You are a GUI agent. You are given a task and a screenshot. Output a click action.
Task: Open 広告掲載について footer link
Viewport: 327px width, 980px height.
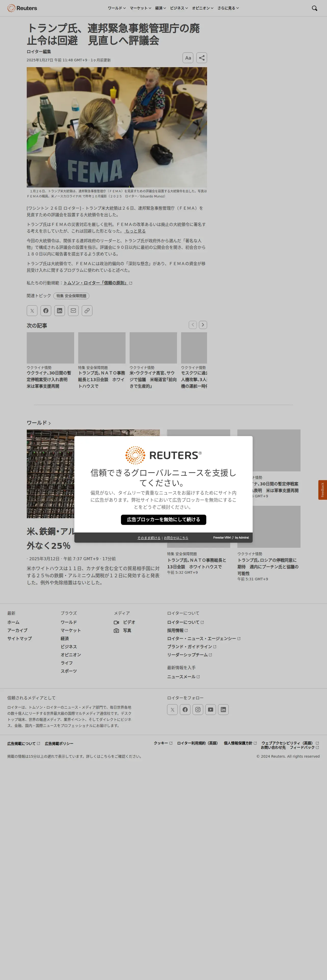pyautogui.click(x=24, y=743)
